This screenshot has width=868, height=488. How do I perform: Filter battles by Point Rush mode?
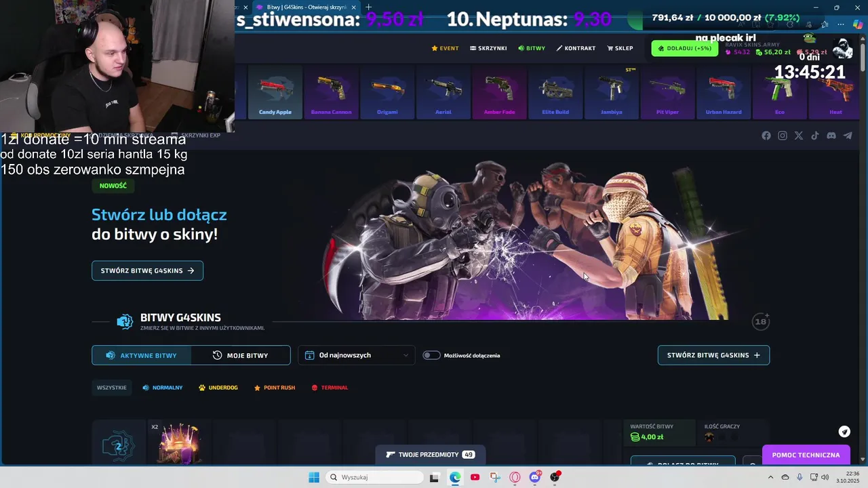[275, 388]
